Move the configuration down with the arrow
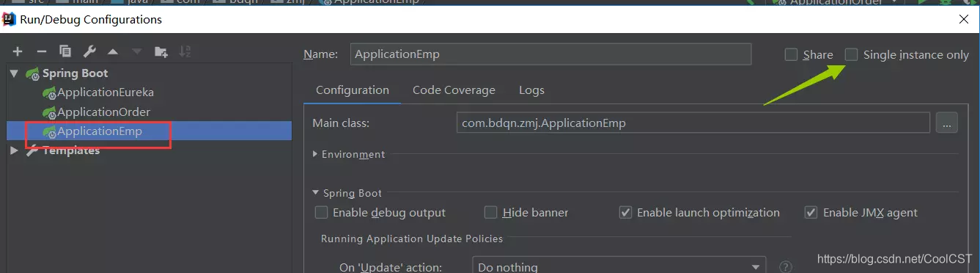980x273 pixels. coord(137,51)
